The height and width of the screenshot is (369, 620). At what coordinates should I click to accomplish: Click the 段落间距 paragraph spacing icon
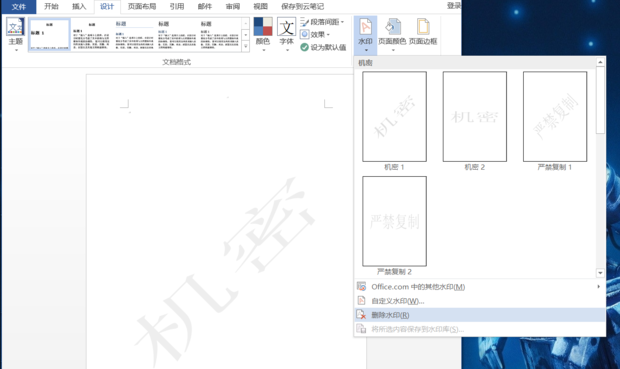(304, 22)
